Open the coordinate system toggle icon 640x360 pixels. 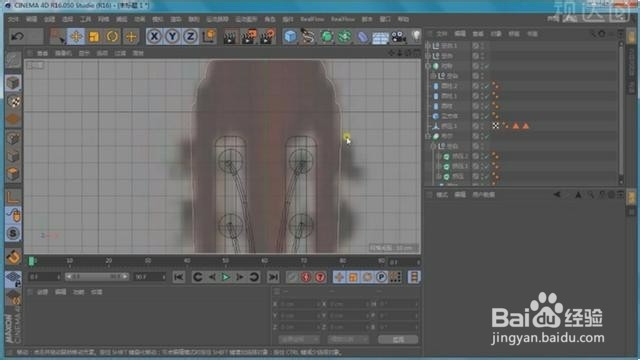[209, 36]
